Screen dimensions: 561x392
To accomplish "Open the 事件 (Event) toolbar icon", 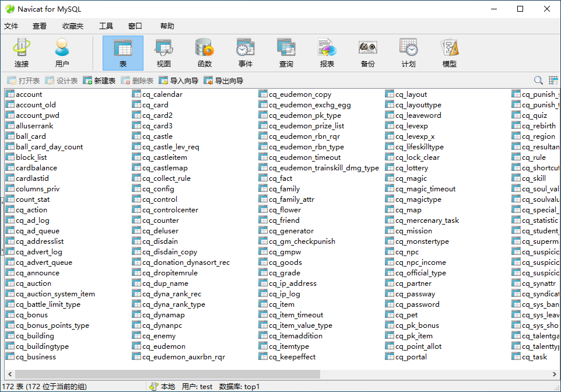I will (245, 53).
